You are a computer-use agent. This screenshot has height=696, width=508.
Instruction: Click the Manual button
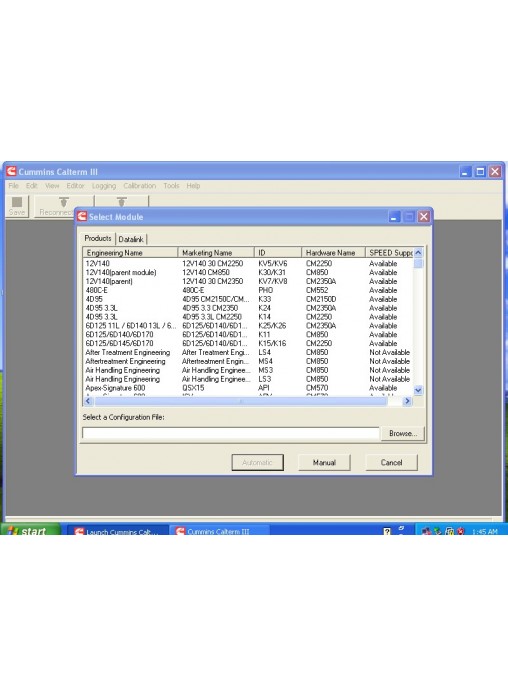[x=324, y=463]
